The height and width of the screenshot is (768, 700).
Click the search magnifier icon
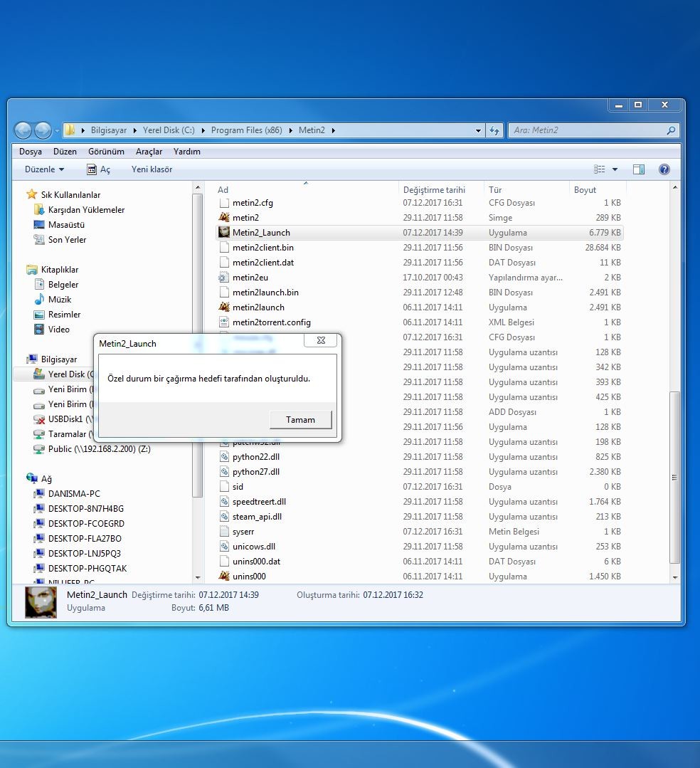(x=671, y=130)
